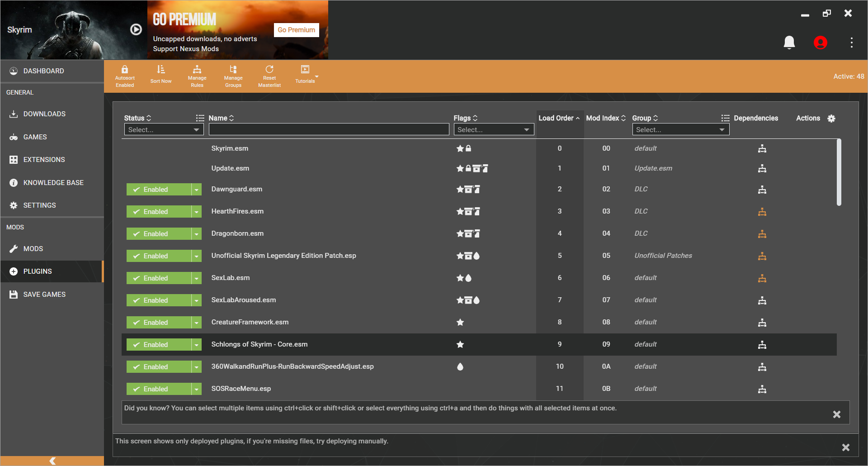This screenshot has width=868, height=466.
Task: Toggle Enabled for Schlongs of Skyrim - Core.esm
Action: [x=159, y=345]
